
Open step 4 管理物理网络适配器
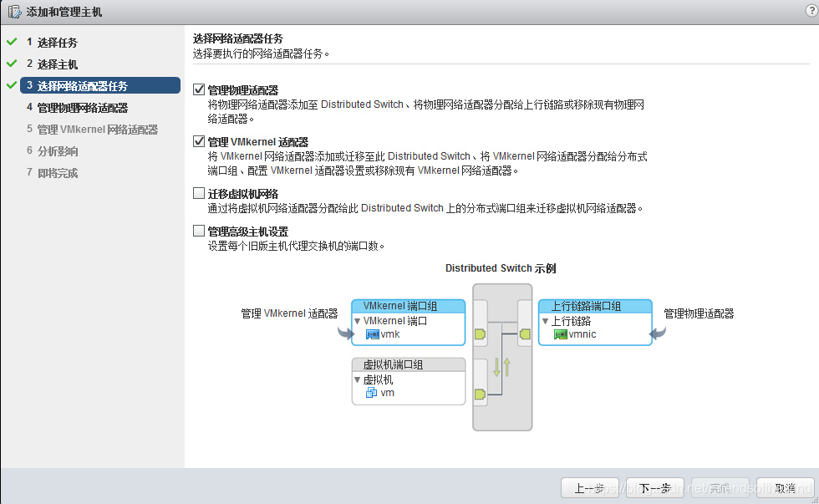coord(77,108)
